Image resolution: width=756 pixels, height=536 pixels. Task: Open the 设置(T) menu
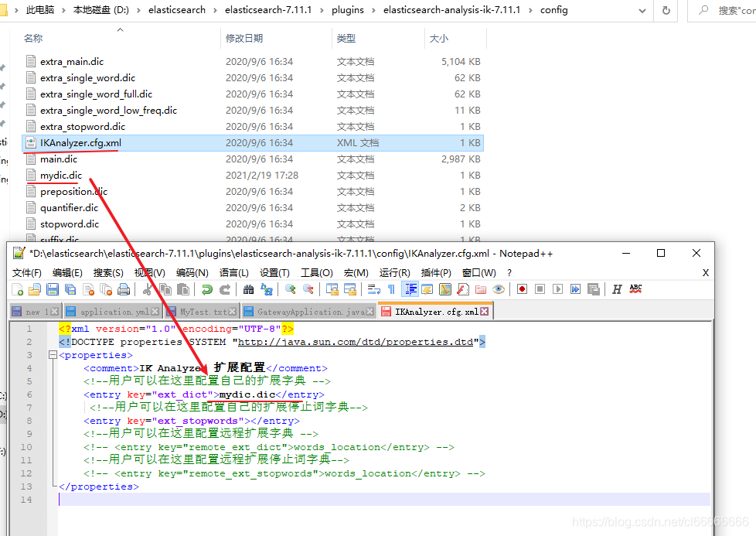[274, 272]
